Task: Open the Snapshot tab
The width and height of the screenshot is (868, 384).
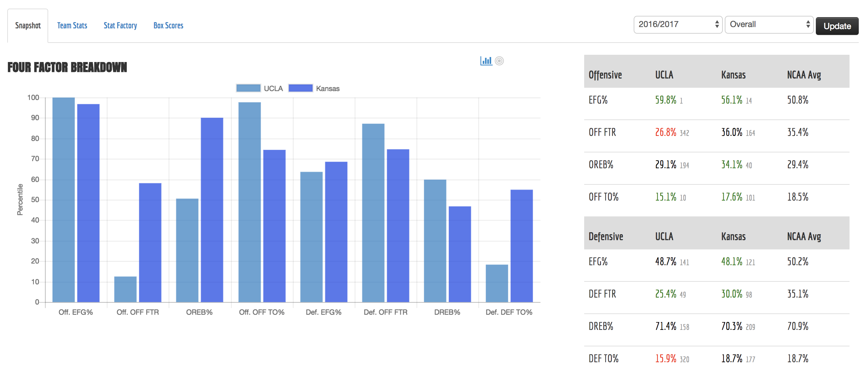Action: click(x=28, y=26)
